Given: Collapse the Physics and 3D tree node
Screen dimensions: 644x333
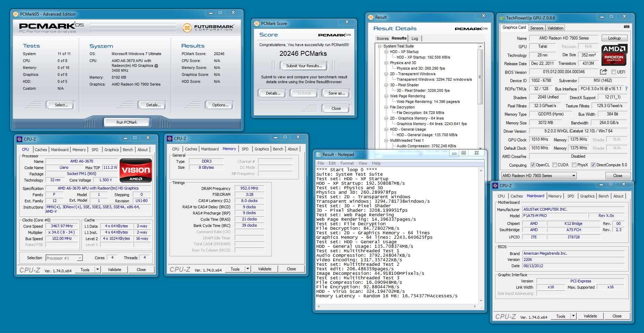Looking at the screenshot, I should pyautogui.click(x=386, y=63).
